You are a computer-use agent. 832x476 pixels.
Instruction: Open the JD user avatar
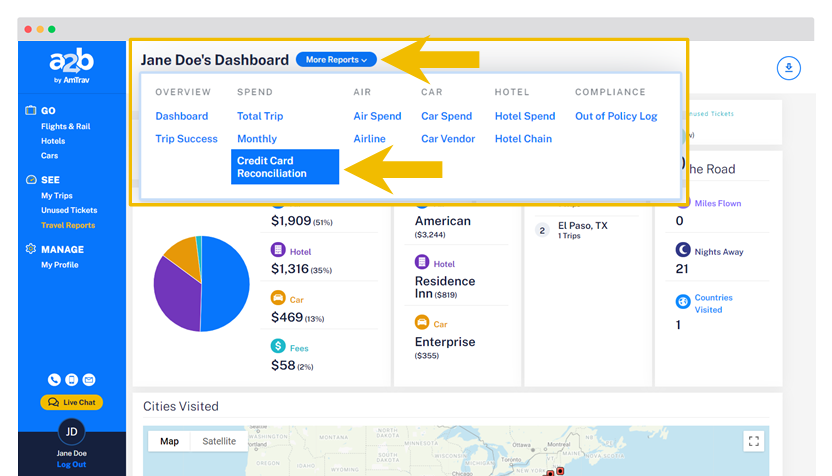click(71, 432)
